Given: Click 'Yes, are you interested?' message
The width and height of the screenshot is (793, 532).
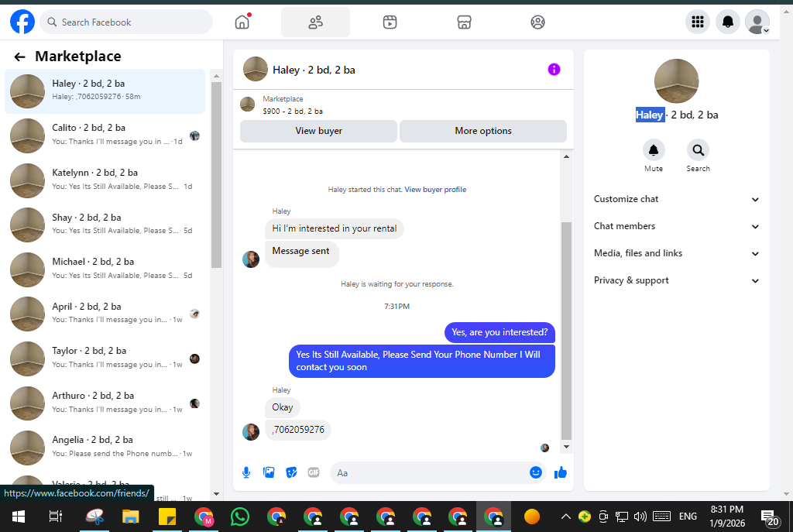Looking at the screenshot, I should (499, 332).
